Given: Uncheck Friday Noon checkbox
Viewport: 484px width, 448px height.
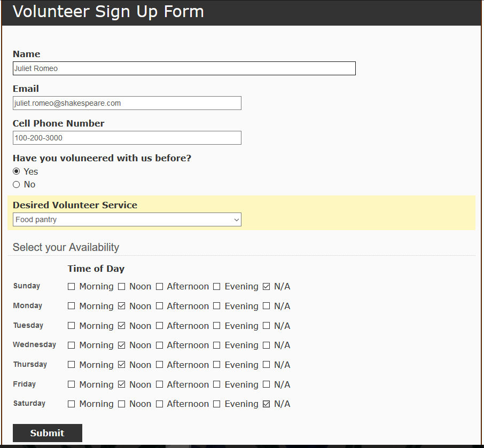Looking at the screenshot, I should click(x=122, y=384).
